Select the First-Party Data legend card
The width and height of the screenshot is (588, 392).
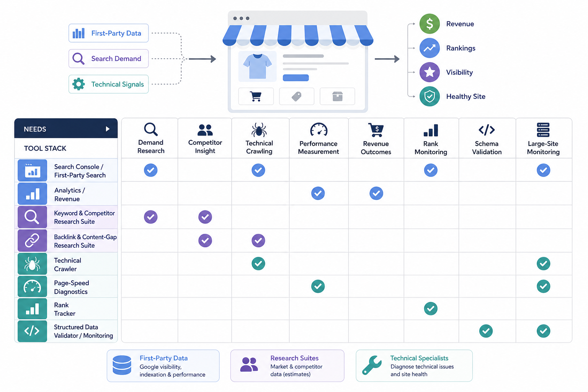[x=163, y=366]
